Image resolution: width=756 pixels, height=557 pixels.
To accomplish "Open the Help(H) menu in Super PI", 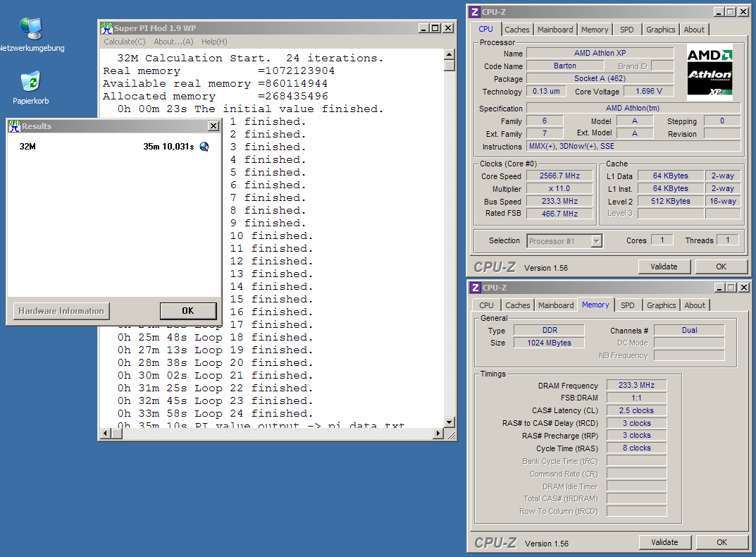I will coord(214,42).
